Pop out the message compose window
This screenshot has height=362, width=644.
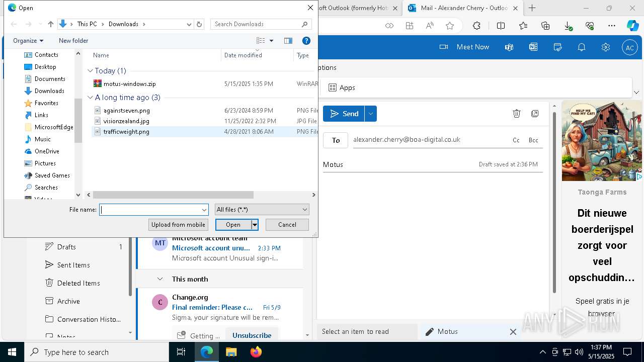click(535, 114)
